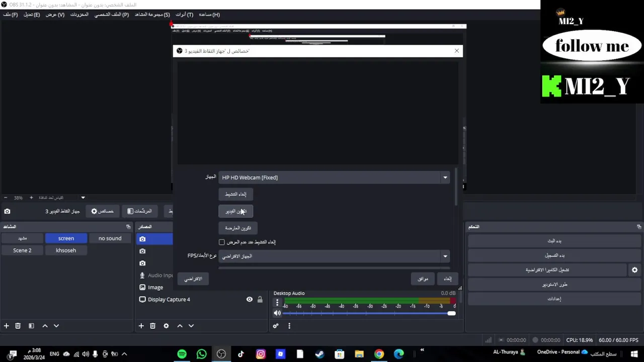Delete the selected scene with the trash icon

[x=18, y=326]
